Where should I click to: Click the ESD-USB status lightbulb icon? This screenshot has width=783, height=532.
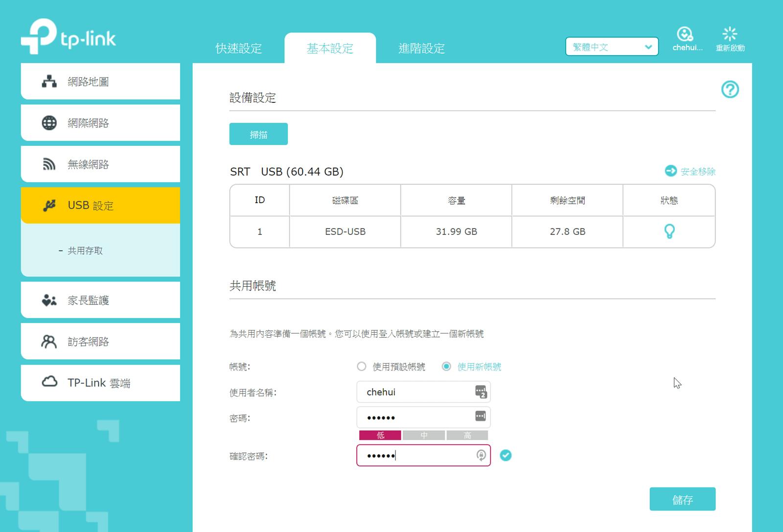click(x=669, y=231)
